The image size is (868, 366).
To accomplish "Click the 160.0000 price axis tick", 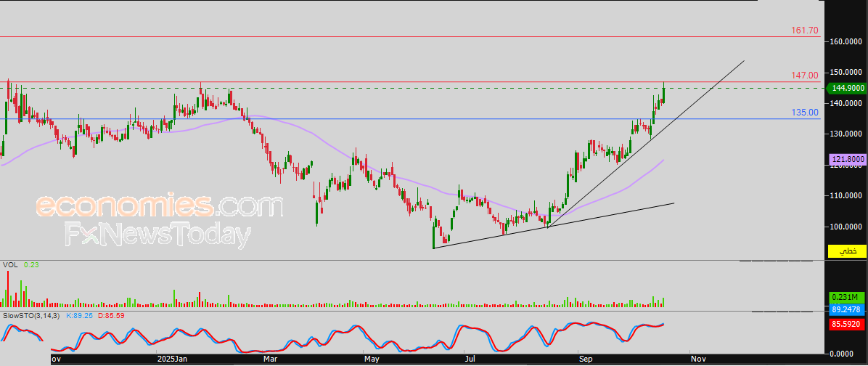I will 846,41.
